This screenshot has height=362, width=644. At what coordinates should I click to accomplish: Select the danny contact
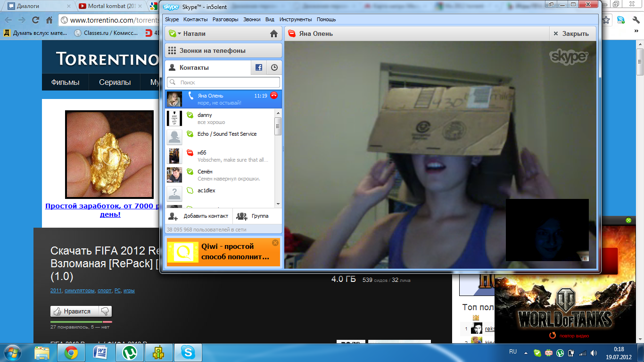tap(220, 118)
